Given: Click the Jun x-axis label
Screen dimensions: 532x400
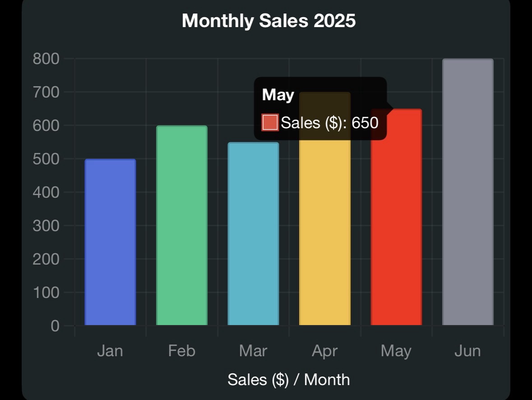Looking at the screenshot, I should pyautogui.click(x=467, y=351).
